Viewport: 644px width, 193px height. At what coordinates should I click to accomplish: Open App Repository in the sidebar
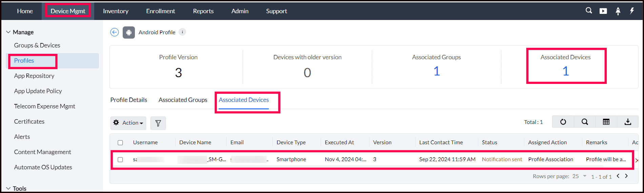(34, 76)
